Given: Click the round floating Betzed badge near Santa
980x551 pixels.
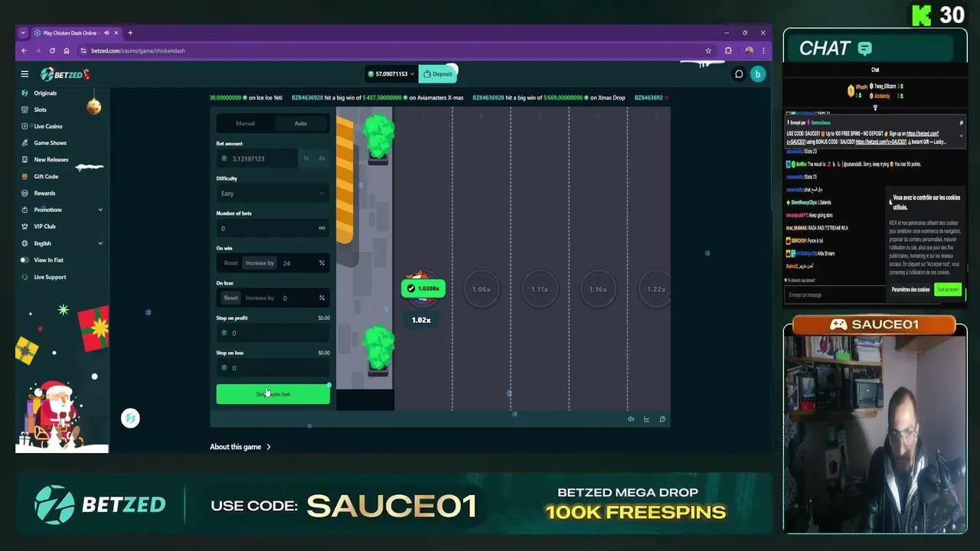Looking at the screenshot, I should [x=130, y=418].
